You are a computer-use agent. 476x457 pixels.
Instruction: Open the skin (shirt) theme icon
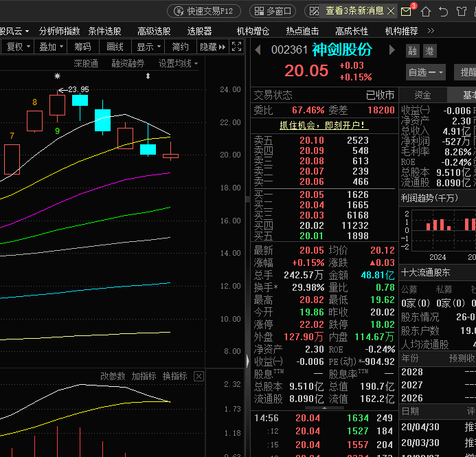(462, 12)
